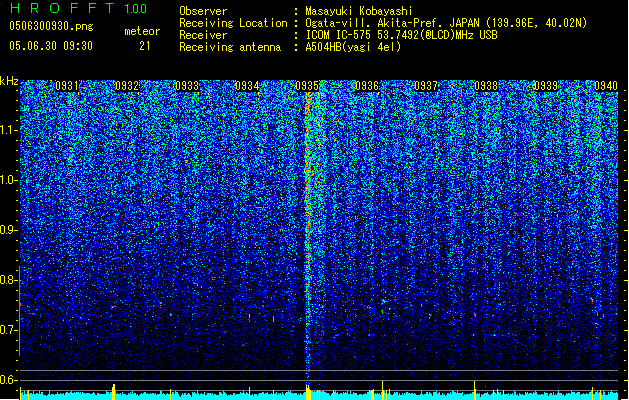The width and height of the screenshot is (629, 400).
Task: Click the Ogata-vill. Akita-Pref. JAPAN location text
Action: pos(446,23)
